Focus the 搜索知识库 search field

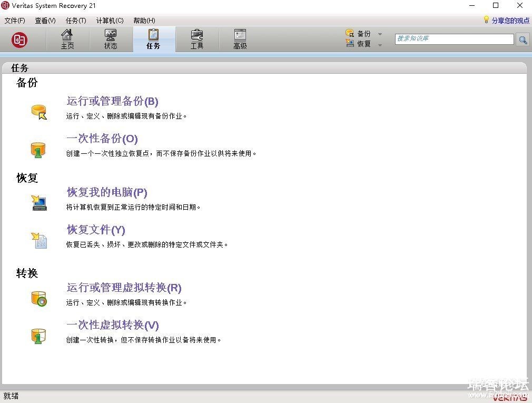coord(454,39)
